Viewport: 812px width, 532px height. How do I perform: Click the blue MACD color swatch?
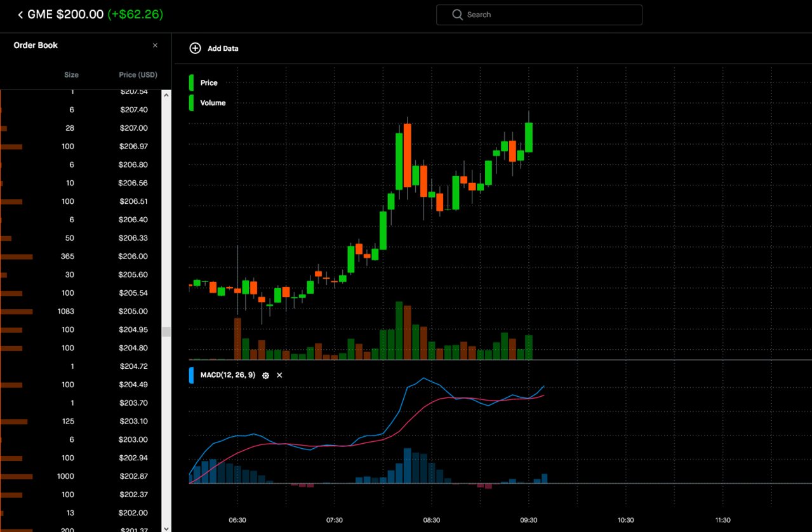[x=191, y=375]
